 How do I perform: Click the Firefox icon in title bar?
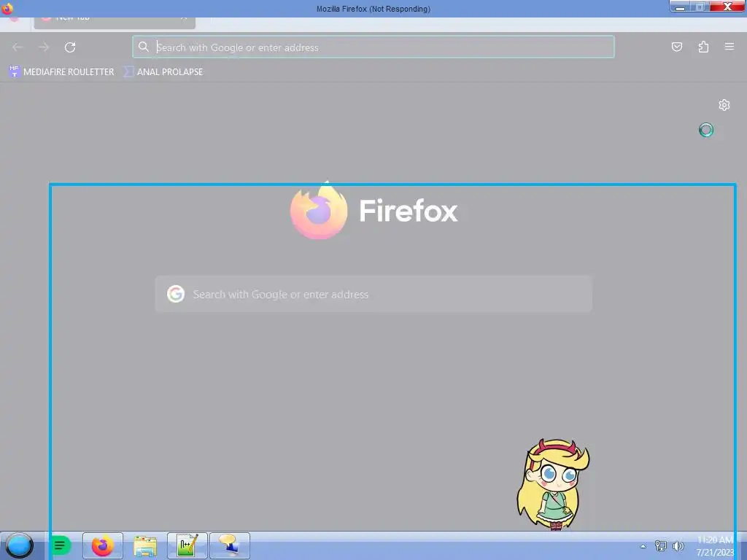[7, 8]
